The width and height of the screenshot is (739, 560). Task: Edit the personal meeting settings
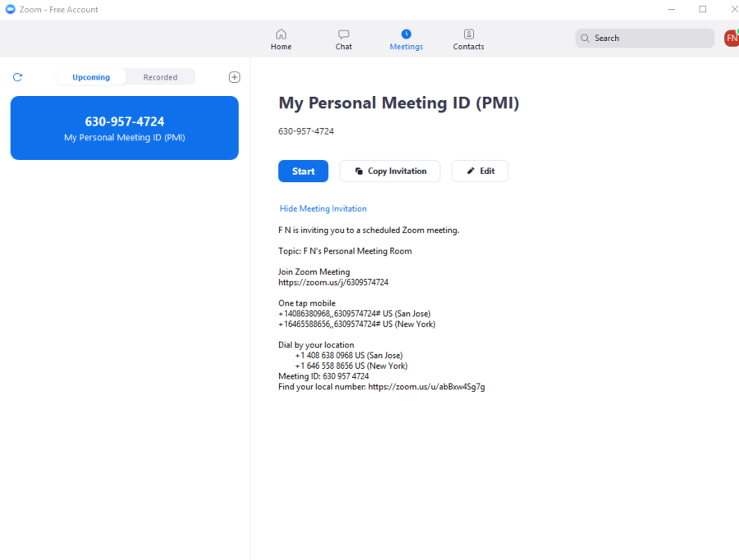[480, 171]
